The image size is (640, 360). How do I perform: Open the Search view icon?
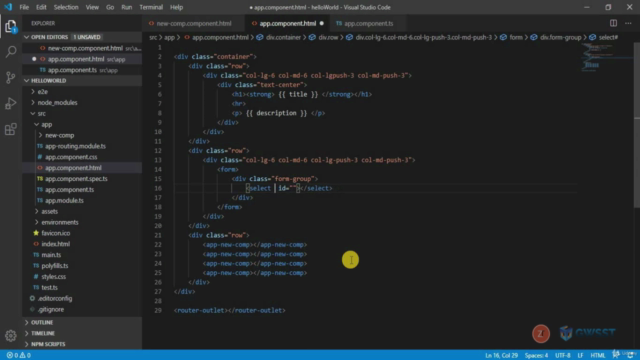[x=11, y=51]
